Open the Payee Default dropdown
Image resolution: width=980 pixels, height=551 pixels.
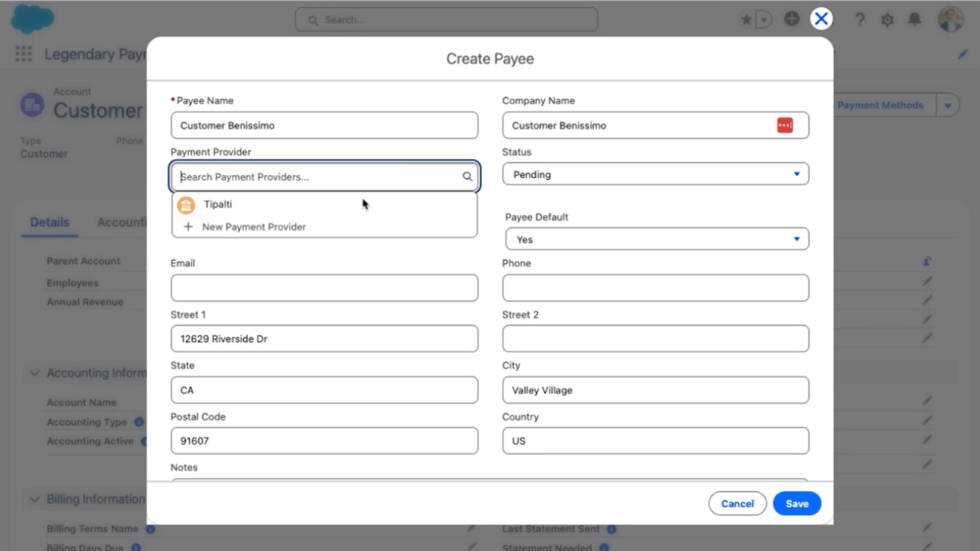656,239
